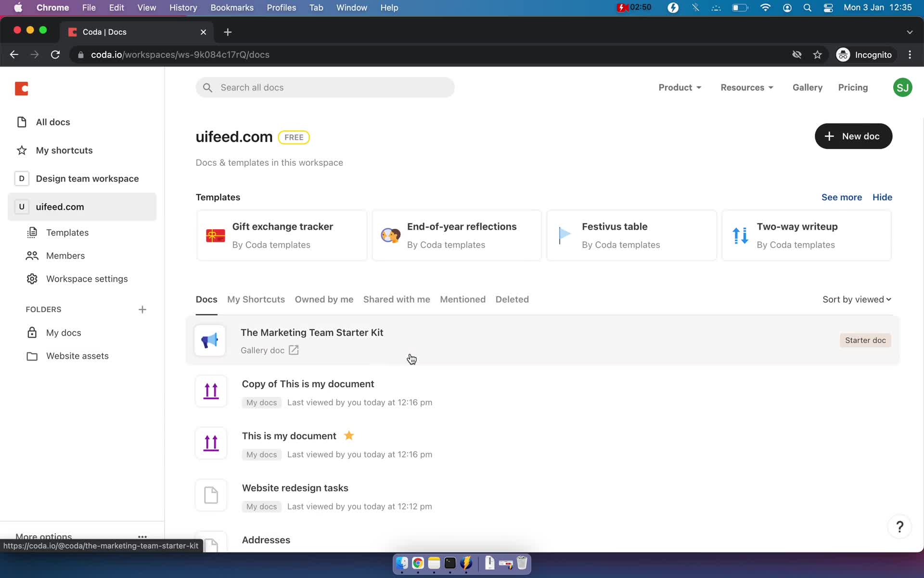Click the Search all docs input field
The width and height of the screenshot is (924, 578).
pos(325,87)
